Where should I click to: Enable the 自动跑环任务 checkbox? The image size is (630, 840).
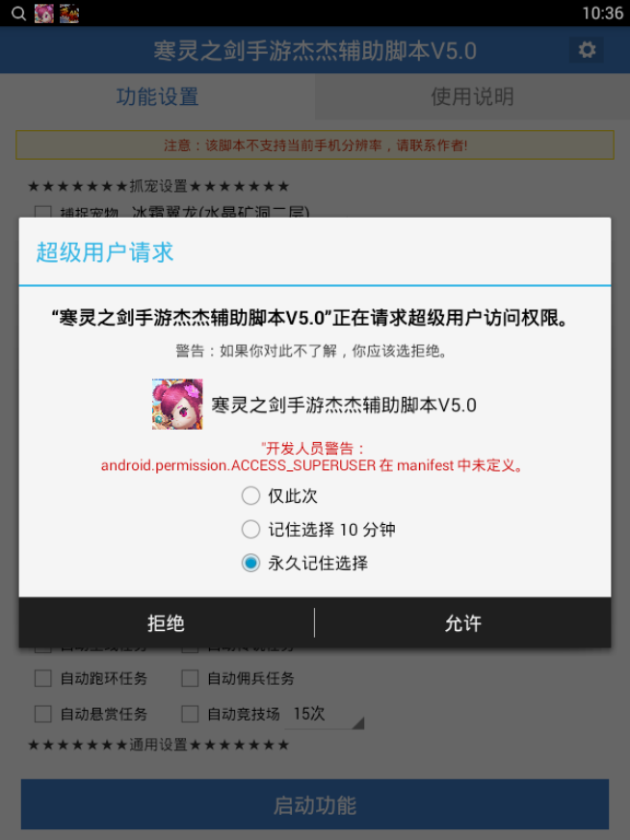pos(42,678)
